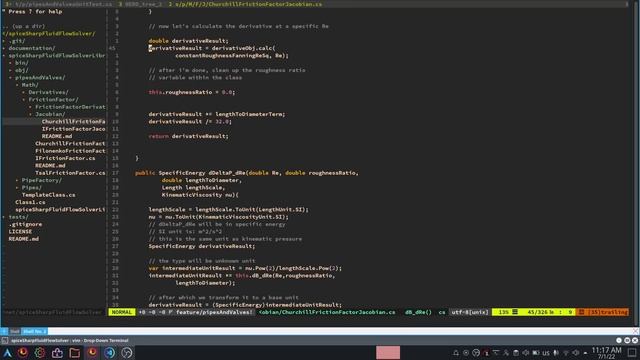Show hidden tray icons with the arrow
Screen dimensions: 640x360
point(586,353)
